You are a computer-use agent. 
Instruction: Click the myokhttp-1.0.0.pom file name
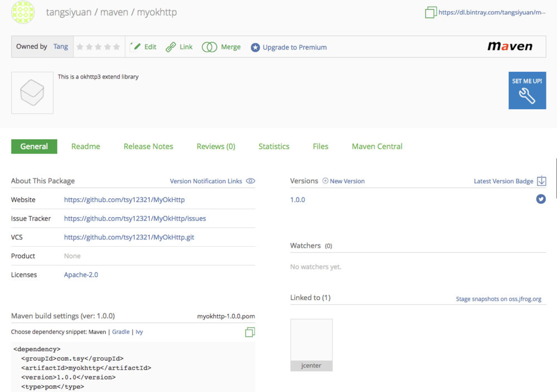point(226,316)
